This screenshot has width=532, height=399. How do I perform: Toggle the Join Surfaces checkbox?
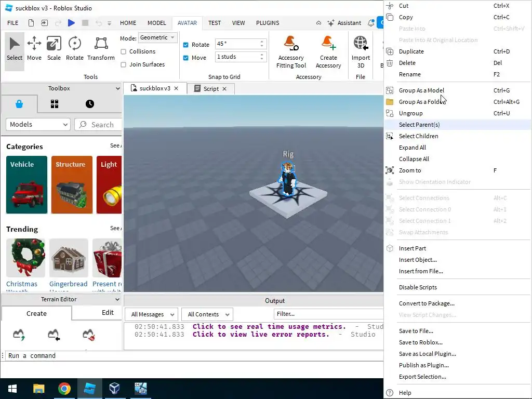(124, 64)
